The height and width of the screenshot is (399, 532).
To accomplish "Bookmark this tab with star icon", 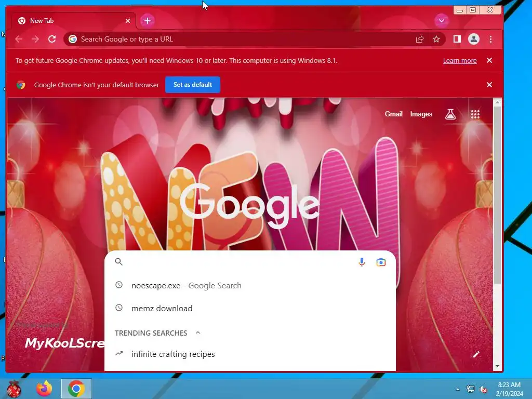I will coord(436,39).
